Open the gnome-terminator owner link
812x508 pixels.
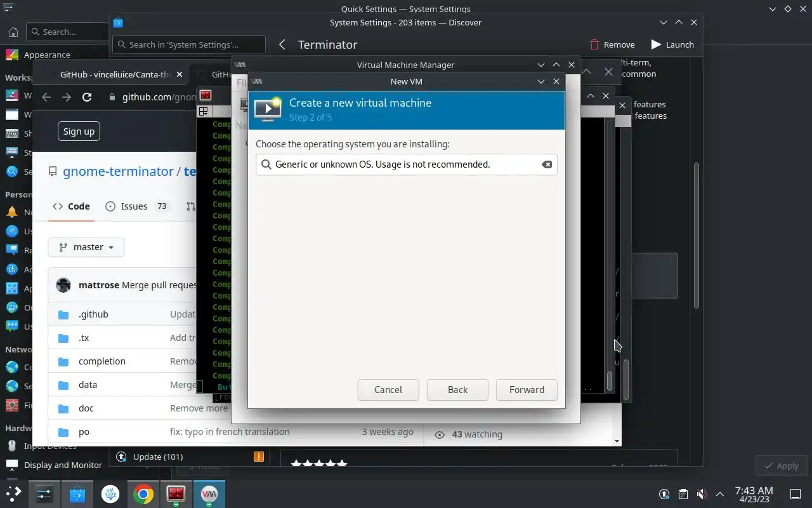[118, 171]
